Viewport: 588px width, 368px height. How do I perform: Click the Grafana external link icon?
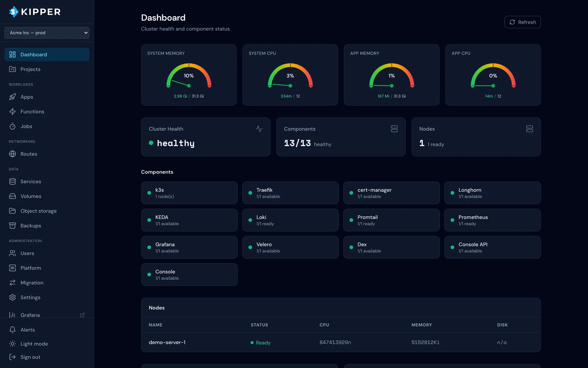click(82, 315)
